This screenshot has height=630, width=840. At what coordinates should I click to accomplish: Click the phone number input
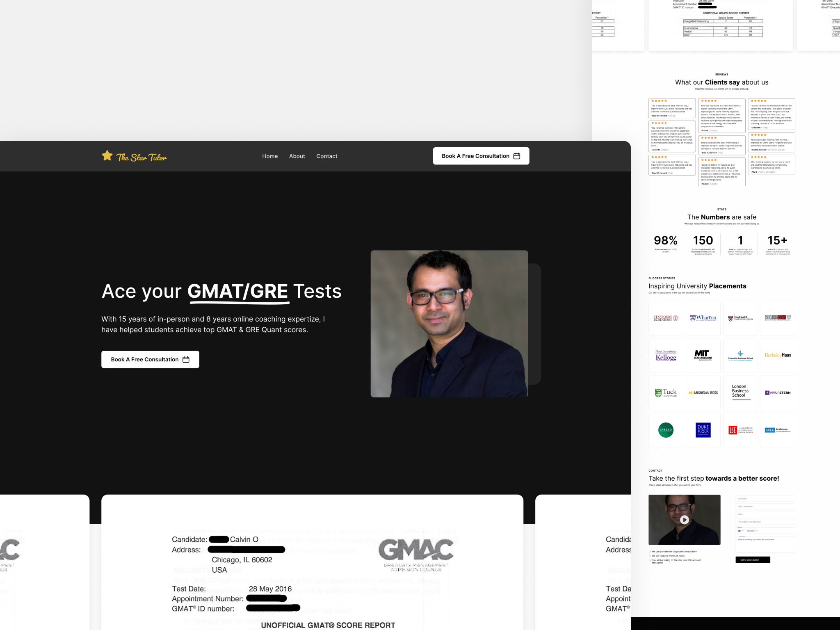(x=770, y=531)
